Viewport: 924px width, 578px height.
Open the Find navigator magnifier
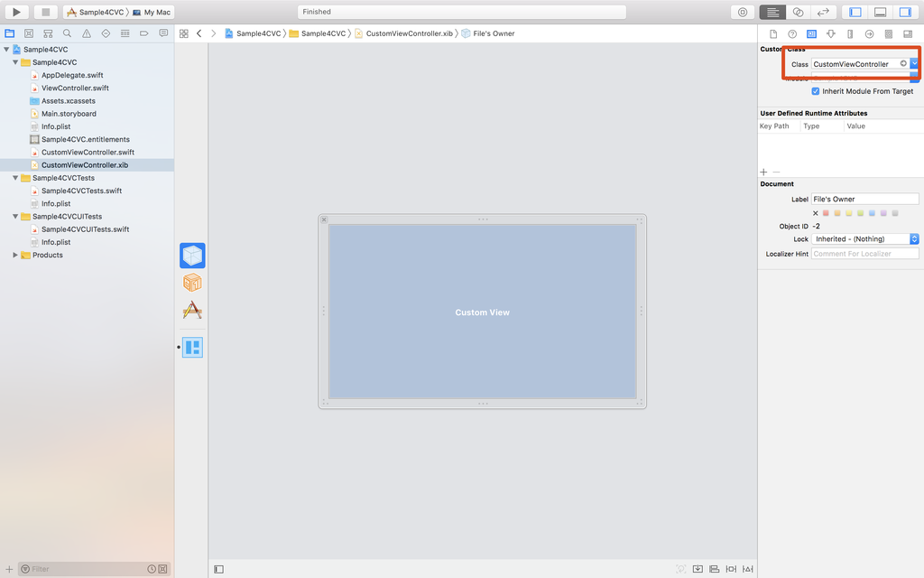pyautogui.click(x=67, y=33)
